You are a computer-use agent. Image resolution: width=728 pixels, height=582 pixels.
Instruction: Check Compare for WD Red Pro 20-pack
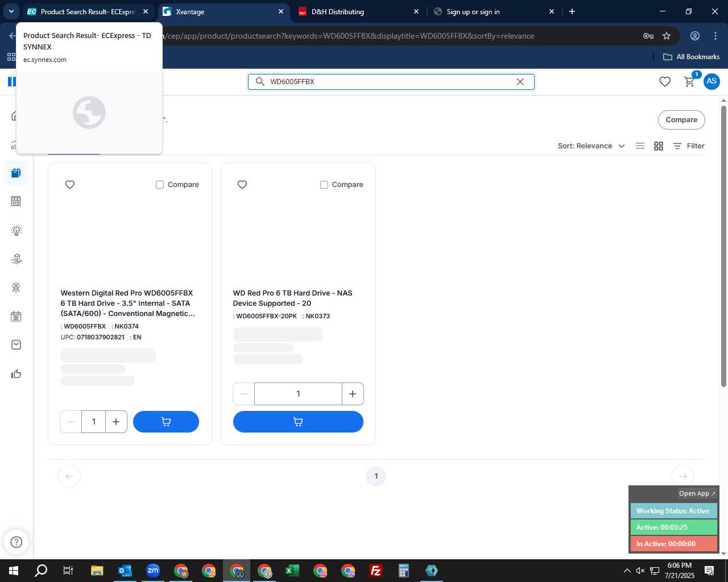[324, 185]
